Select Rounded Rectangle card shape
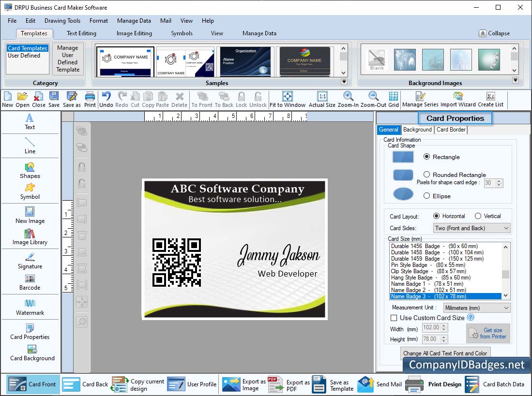Viewport: 532px width, 396px height. click(x=426, y=175)
